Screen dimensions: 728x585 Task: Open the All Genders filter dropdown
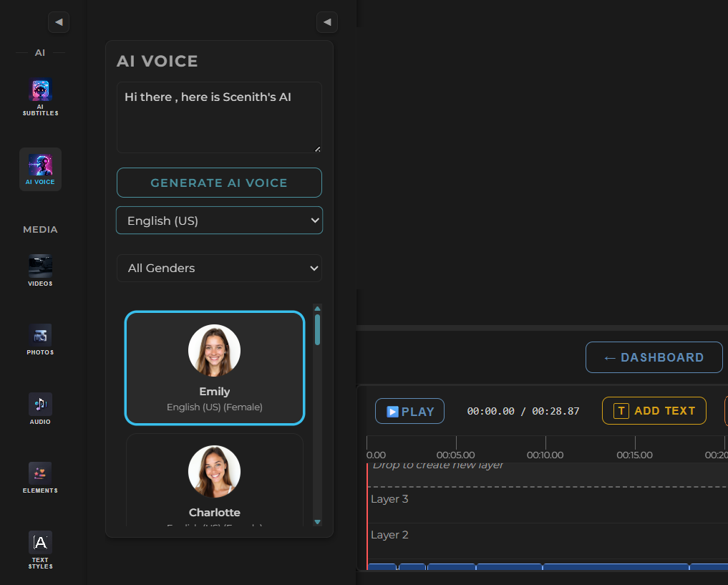point(219,268)
